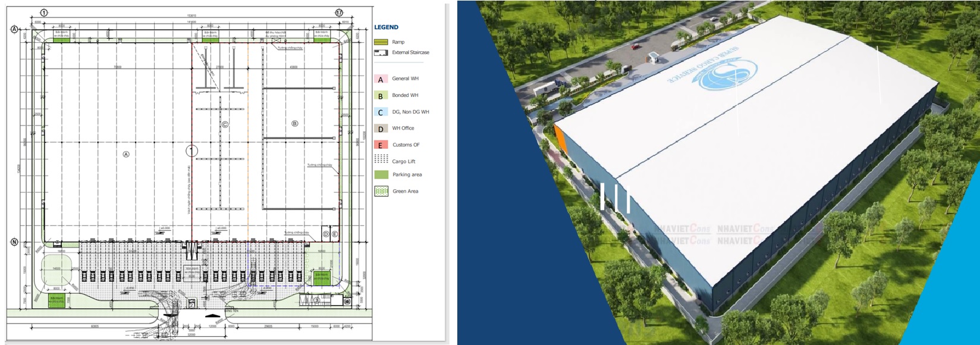
Task: Click the Parking area green legend swatch
Action: pyautogui.click(x=381, y=175)
